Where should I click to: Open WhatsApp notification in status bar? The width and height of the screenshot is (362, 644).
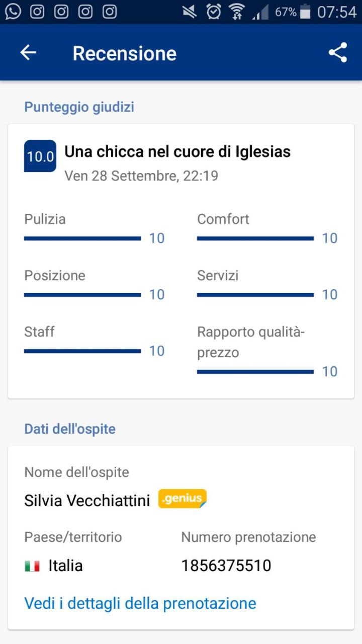13,12
